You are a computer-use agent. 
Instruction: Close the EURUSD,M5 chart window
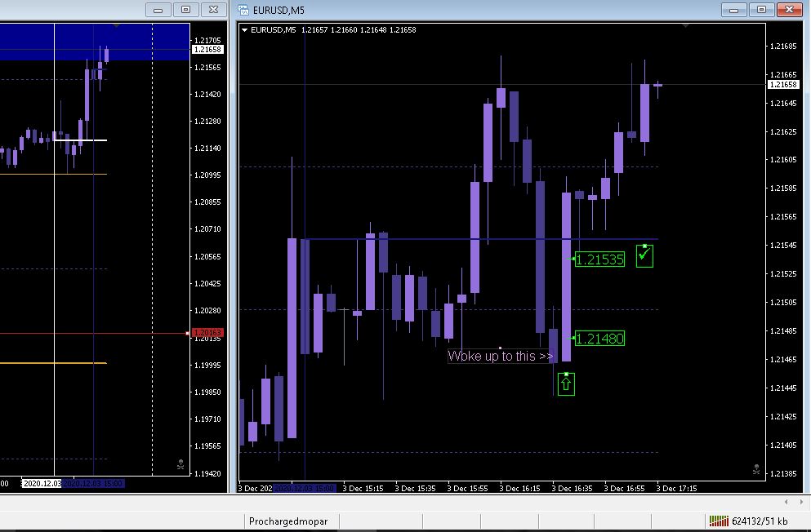789,10
